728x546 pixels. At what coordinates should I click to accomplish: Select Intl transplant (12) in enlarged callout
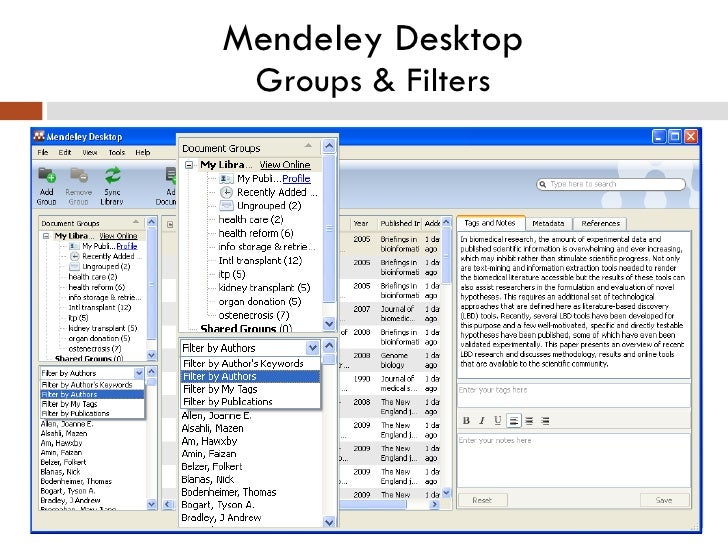pyautogui.click(x=260, y=260)
